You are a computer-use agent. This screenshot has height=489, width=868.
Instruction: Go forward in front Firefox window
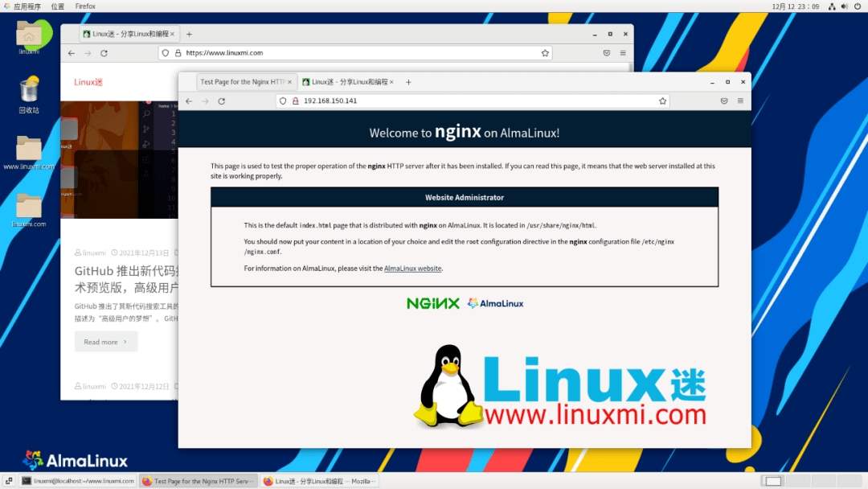point(206,101)
